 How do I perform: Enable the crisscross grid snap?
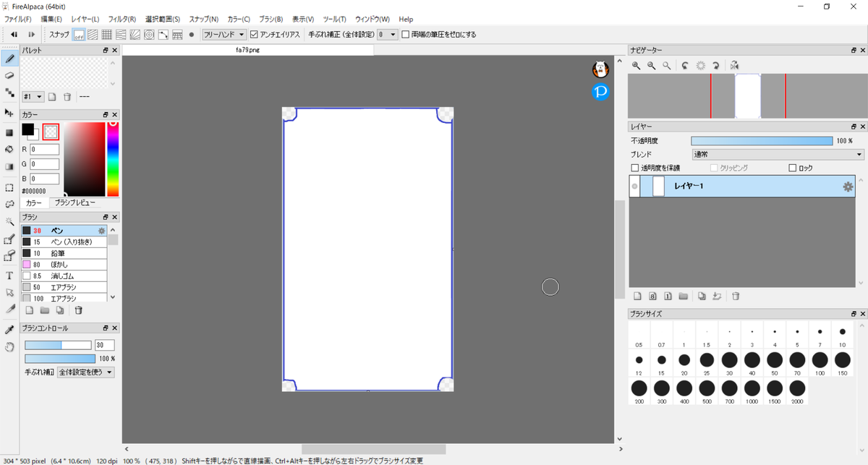pyautogui.click(x=106, y=34)
